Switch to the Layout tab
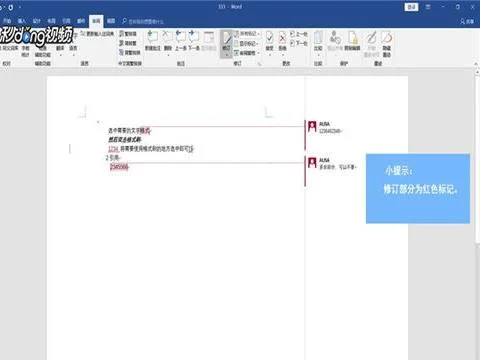480x360 pixels. tap(51, 21)
